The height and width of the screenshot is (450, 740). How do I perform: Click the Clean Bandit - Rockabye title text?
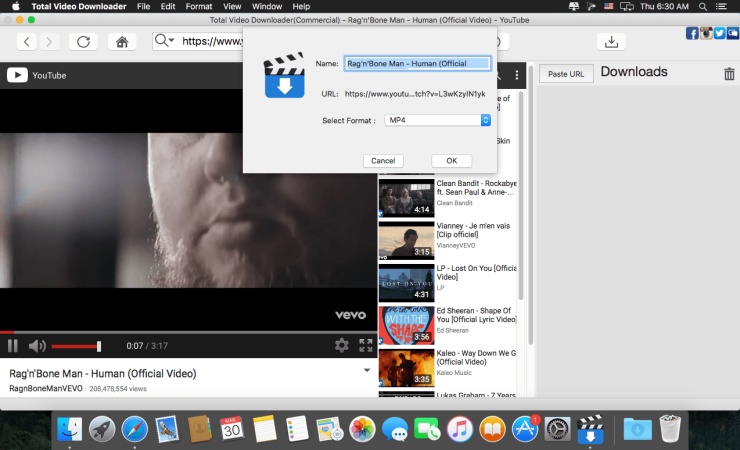476,188
